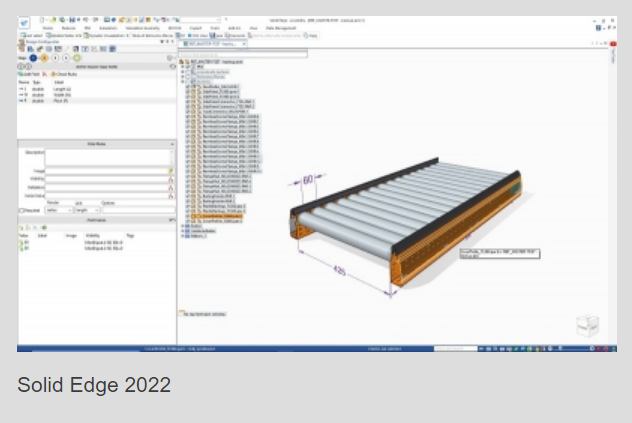Click the view orientation cube
632x423 pixels.
587,326
